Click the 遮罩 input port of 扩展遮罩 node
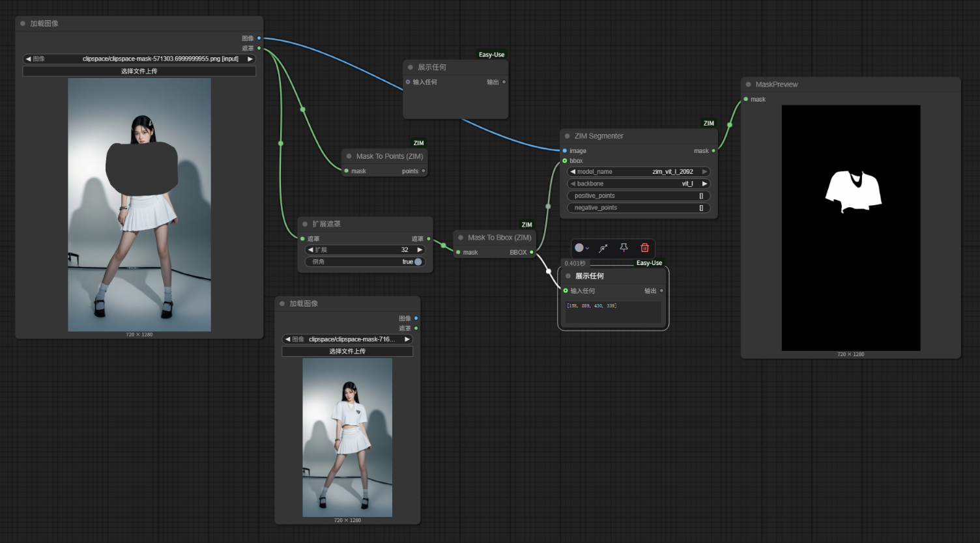Screen dimensions: 980x543 (302, 239)
